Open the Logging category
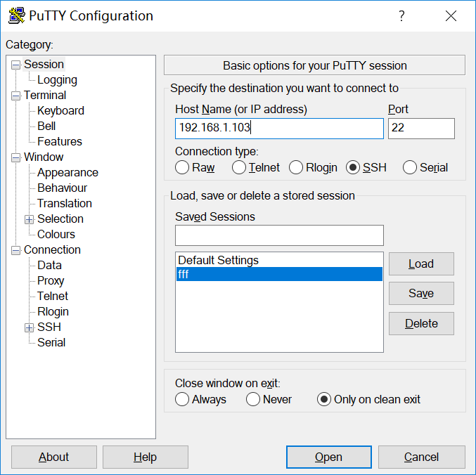 tap(57, 80)
